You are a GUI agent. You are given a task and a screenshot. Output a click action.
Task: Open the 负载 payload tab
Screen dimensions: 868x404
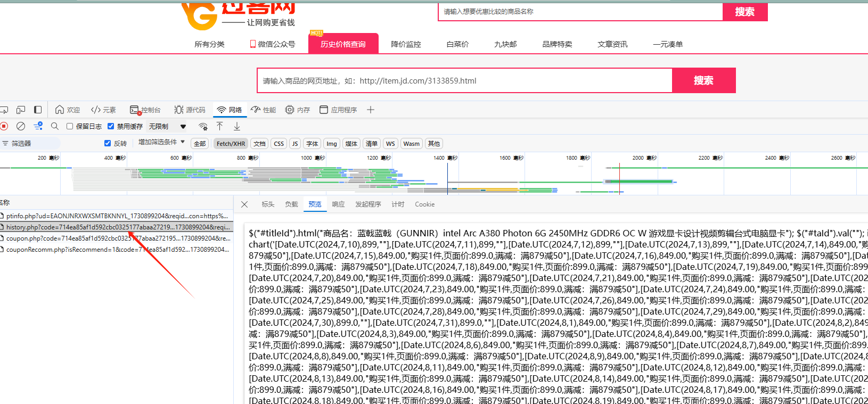(291, 204)
